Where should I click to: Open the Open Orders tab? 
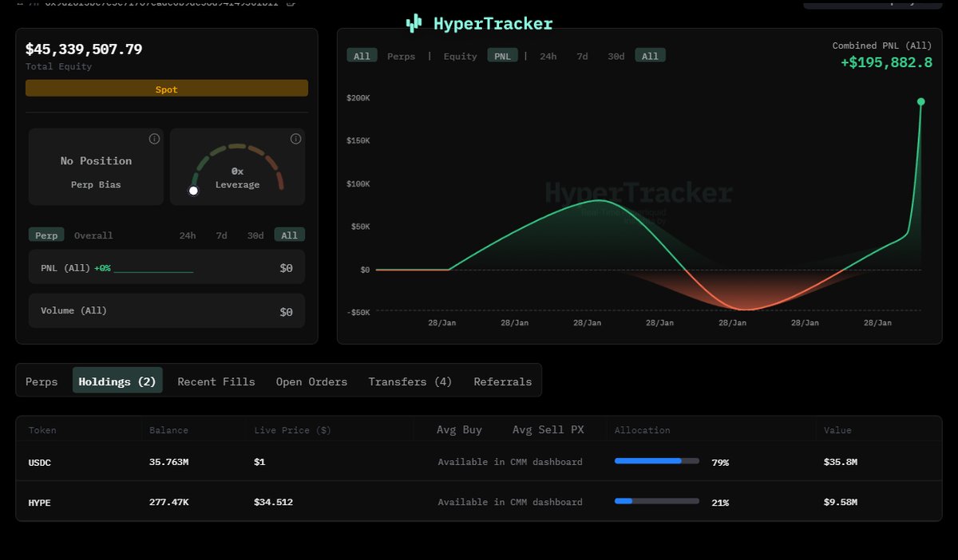311,381
